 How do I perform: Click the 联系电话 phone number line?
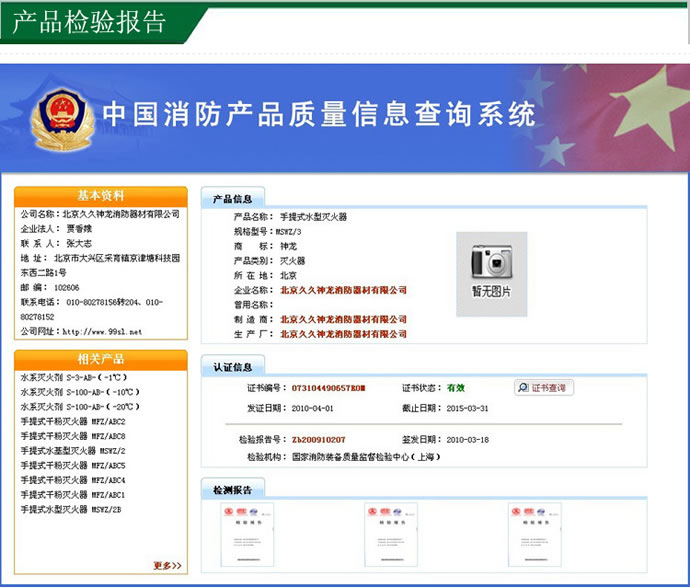92,309
